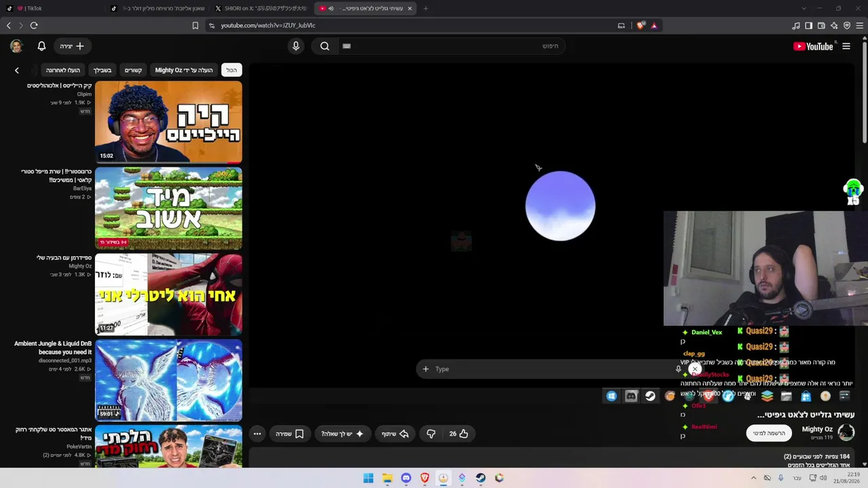Open the 'הלכתי רחוק מדי' video thumbnail
The width and height of the screenshot is (868, 488).
click(x=168, y=447)
